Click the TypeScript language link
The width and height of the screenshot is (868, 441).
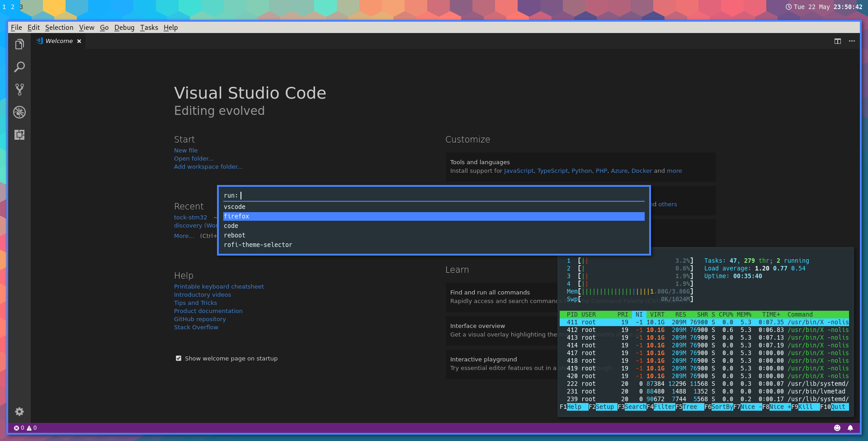coord(552,171)
